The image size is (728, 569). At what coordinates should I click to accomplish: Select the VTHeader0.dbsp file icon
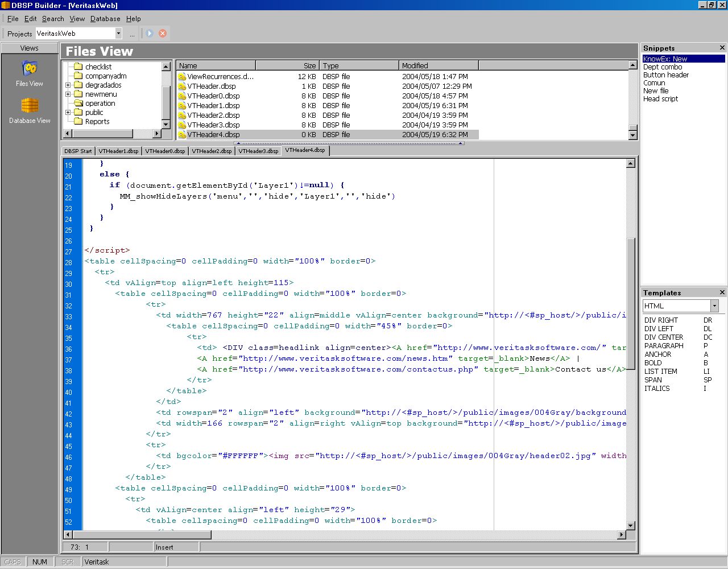(182, 96)
